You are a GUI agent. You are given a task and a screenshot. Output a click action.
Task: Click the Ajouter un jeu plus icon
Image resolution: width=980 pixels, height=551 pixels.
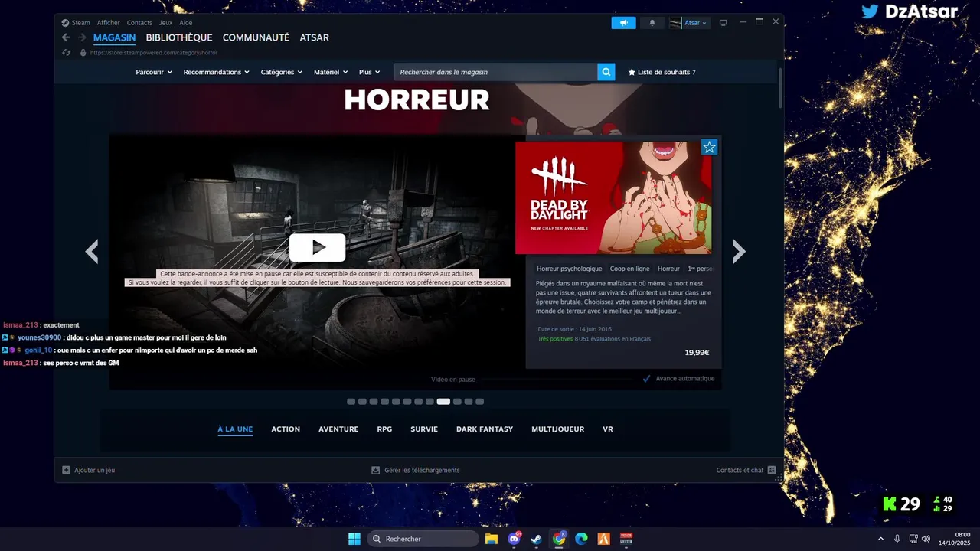tap(66, 470)
